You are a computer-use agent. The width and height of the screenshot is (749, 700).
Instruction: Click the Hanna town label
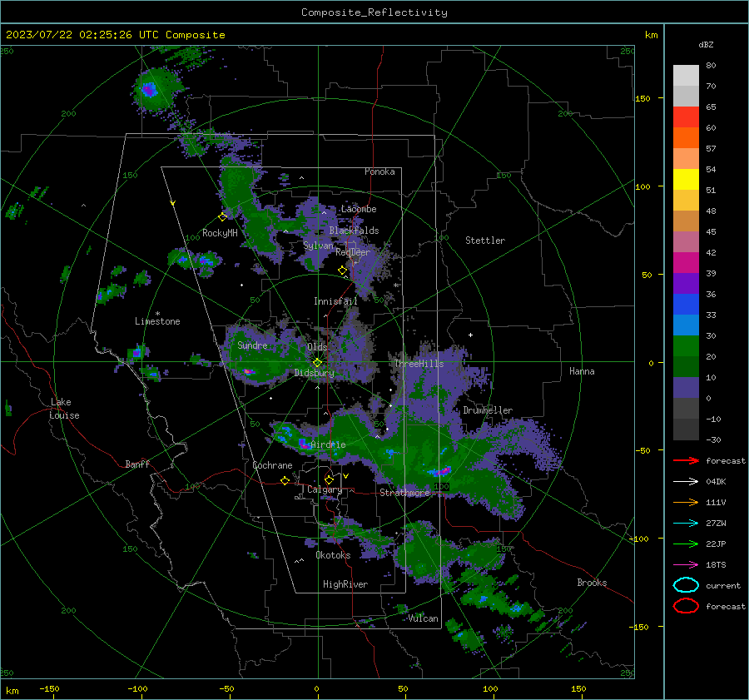click(582, 371)
